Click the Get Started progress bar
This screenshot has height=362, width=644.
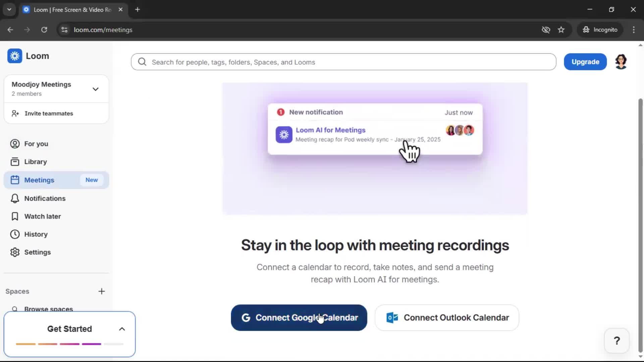[69, 344]
